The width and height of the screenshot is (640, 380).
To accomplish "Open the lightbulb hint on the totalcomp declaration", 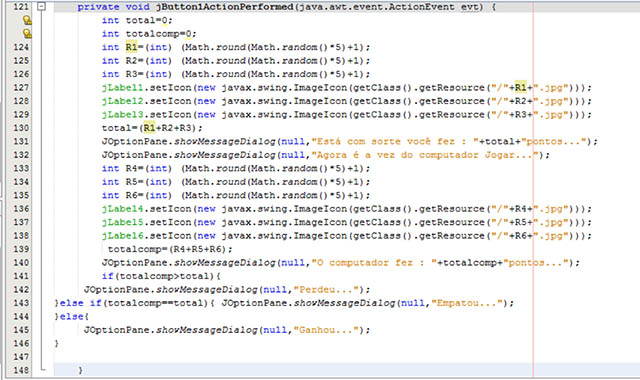I will click(x=27, y=33).
